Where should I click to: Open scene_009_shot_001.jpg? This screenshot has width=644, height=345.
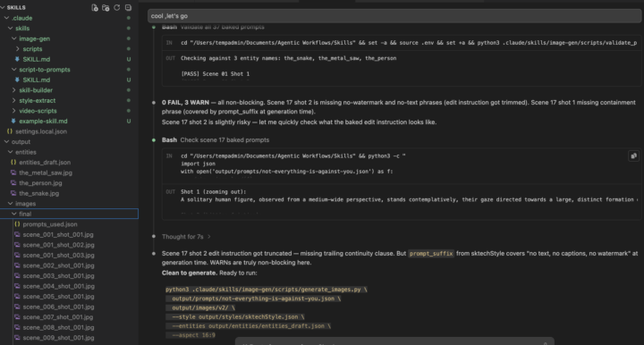pyautogui.click(x=58, y=338)
